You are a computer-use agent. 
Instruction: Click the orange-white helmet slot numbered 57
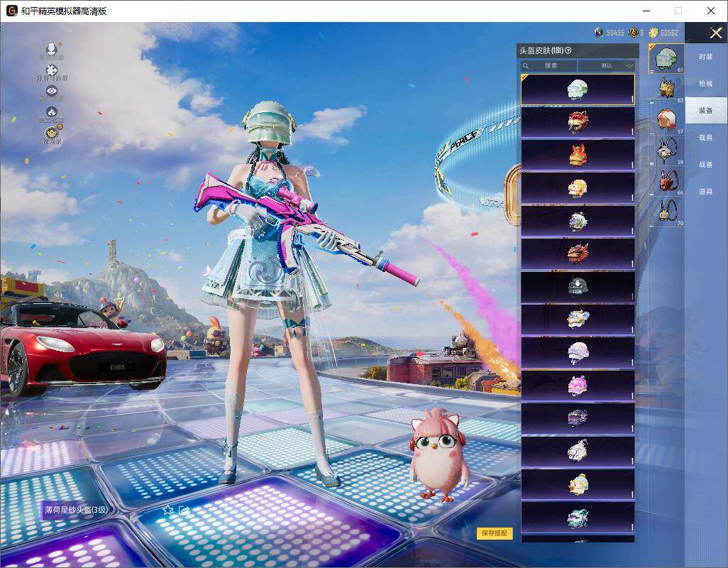point(667,119)
